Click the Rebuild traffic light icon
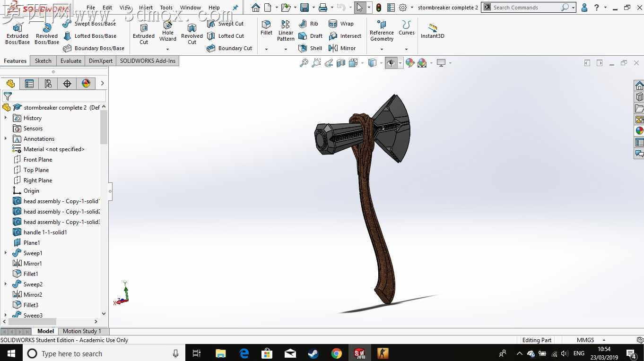644x361 pixels. pos(378,8)
